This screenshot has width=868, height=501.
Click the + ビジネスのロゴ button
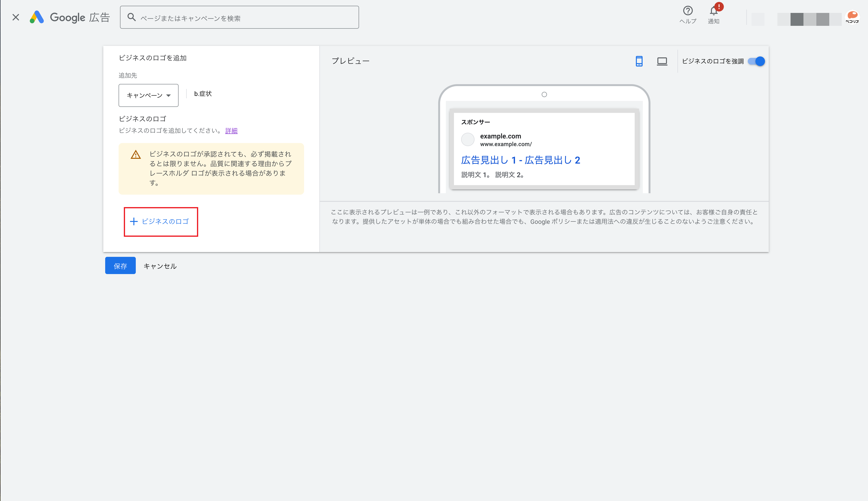[160, 222]
